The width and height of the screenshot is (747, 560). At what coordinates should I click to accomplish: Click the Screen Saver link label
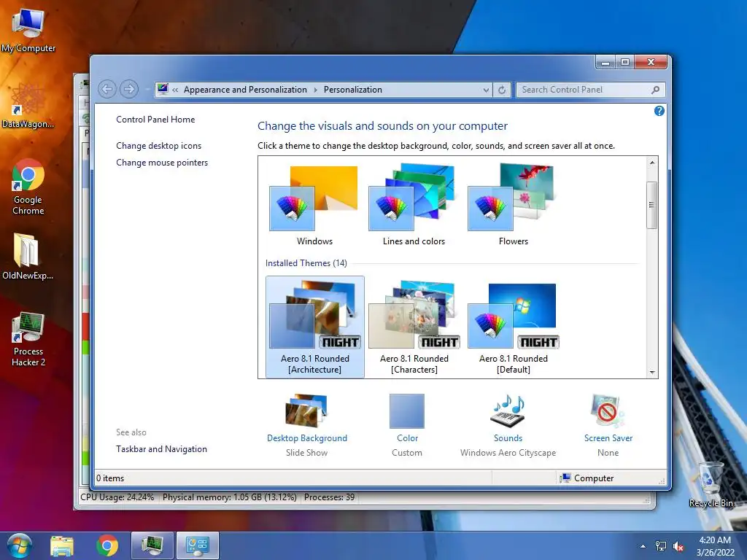(608, 438)
